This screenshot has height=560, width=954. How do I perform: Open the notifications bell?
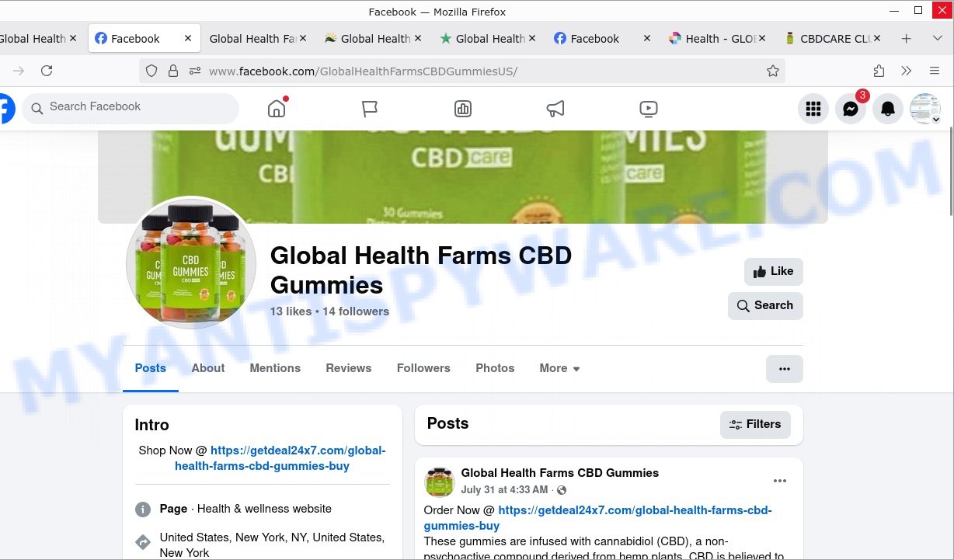[x=888, y=110]
